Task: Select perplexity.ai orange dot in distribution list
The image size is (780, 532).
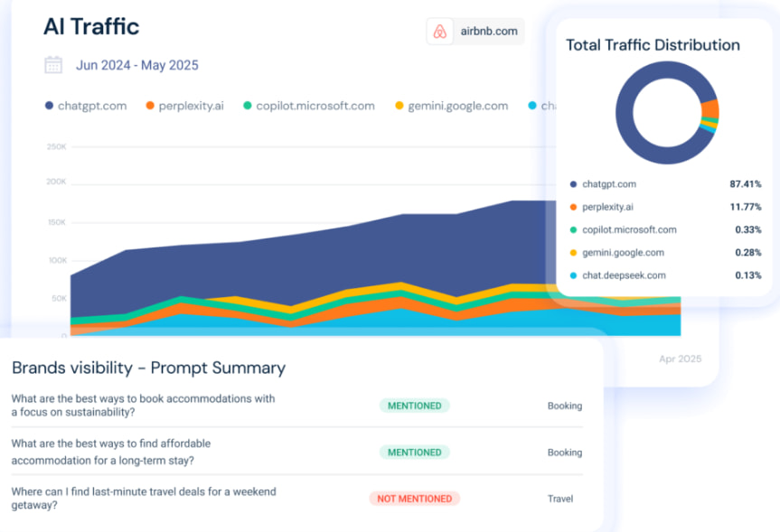Action: (x=573, y=207)
